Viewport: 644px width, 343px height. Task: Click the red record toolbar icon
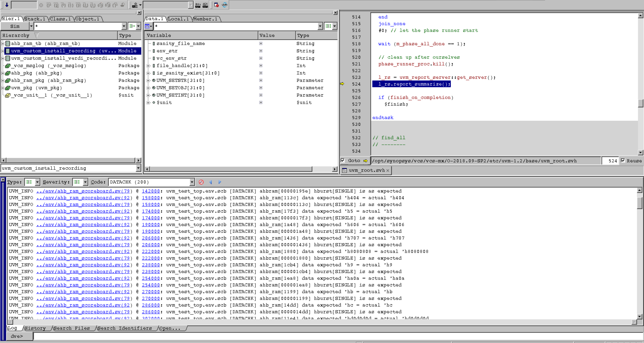coord(216,5)
